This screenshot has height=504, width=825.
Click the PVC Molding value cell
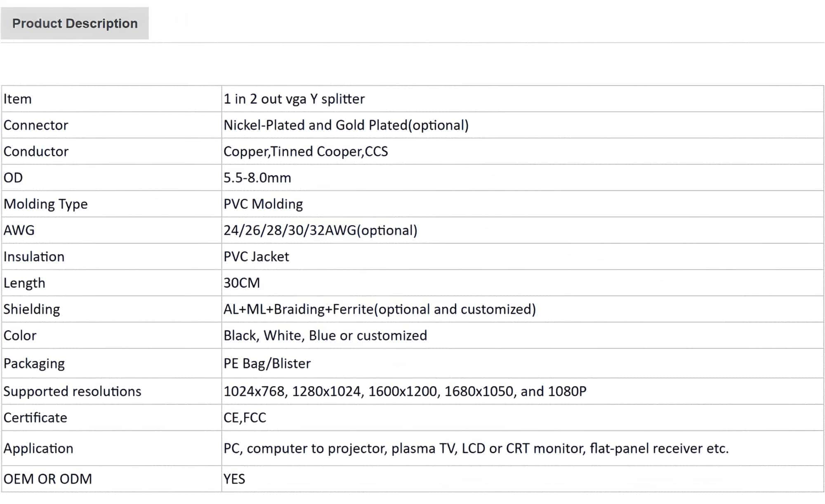pos(263,204)
